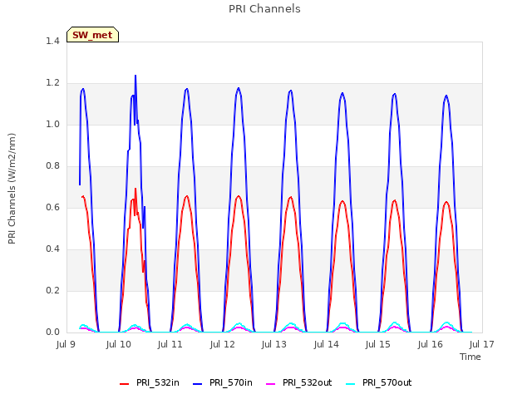The image size is (532, 399).
Task: Select the Jul 15 x-axis label
Action: click(378, 344)
